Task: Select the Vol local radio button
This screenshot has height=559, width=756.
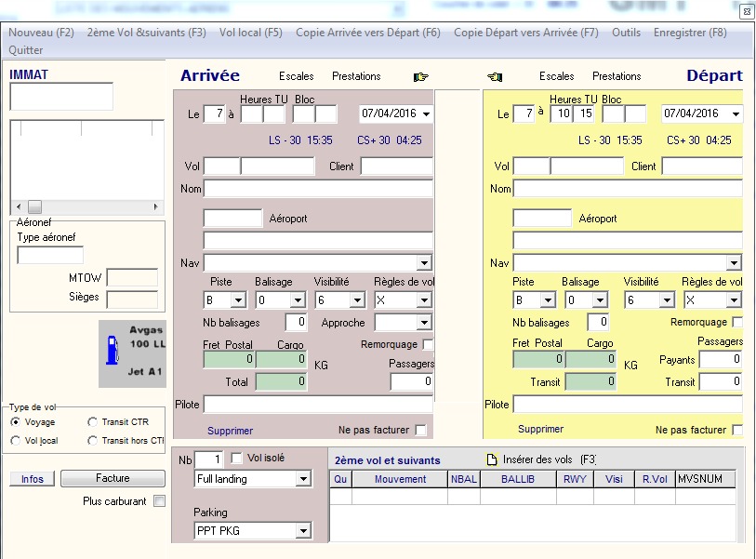Action: pos(16,441)
